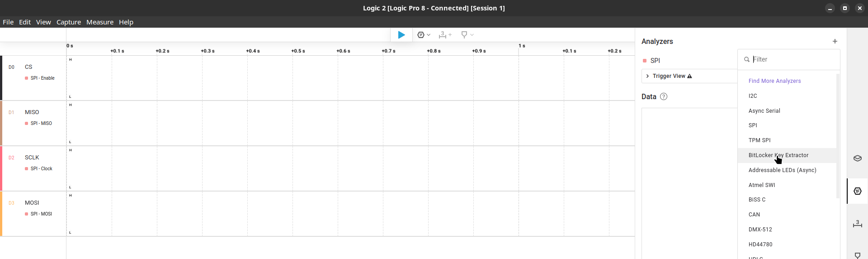Start capture with the blue play button
868x259 pixels.
click(401, 35)
